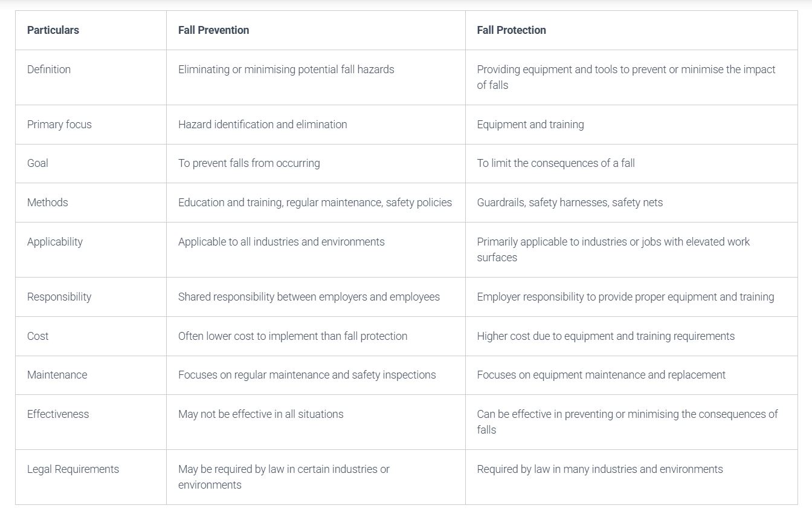
Task: Click 'Equipment and training' cell text
Action: point(530,125)
